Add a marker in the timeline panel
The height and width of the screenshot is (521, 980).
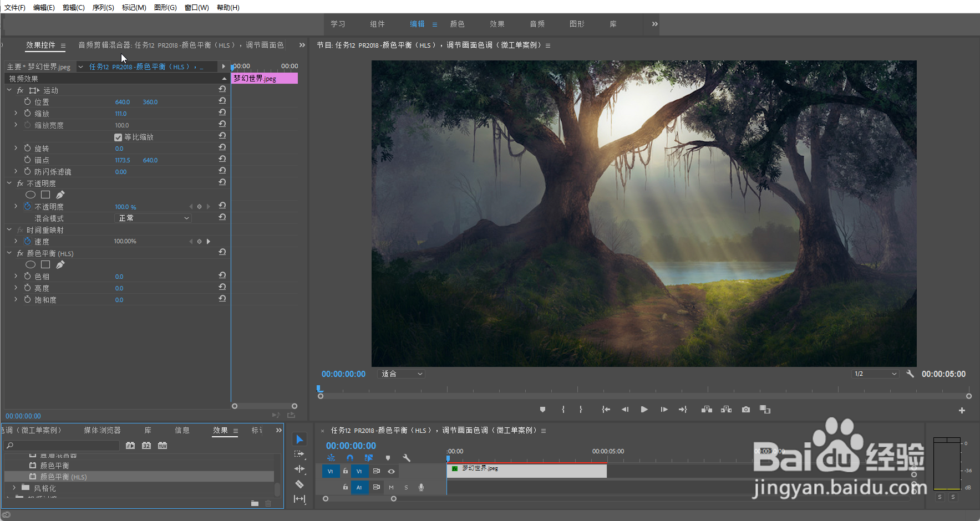(388, 458)
